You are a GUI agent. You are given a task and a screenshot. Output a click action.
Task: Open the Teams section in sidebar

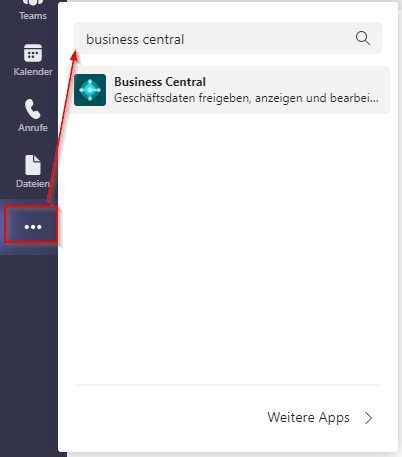pyautogui.click(x=33, y=11)
